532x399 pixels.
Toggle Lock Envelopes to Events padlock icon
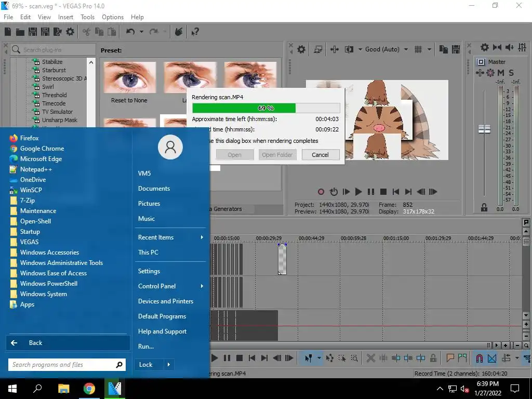tap(433, 358)
